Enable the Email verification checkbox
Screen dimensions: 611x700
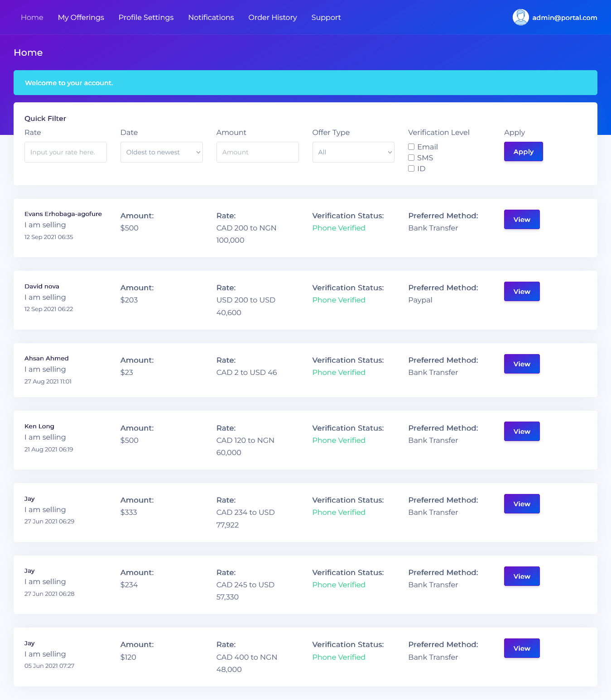(x=411, y=147)
